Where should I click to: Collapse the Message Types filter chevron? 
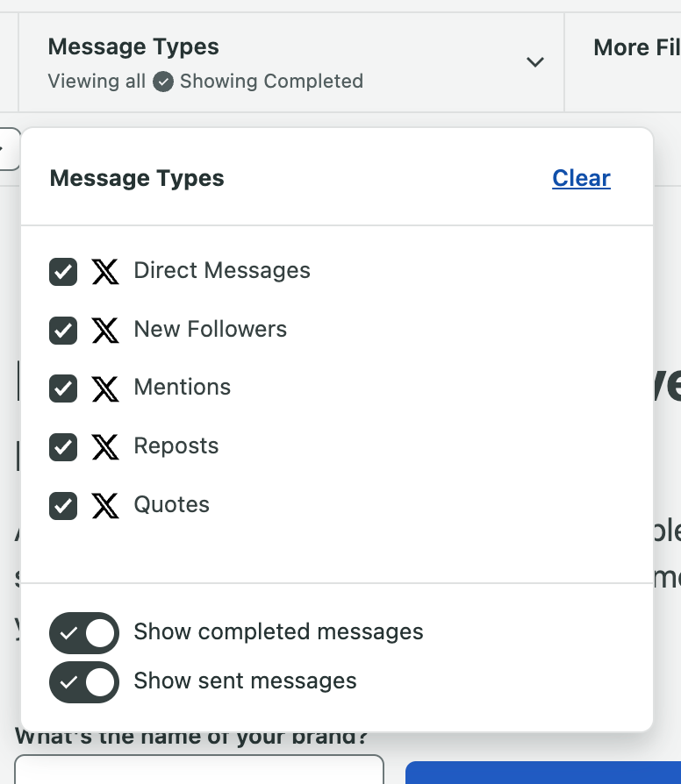click(x=535, y=62)
